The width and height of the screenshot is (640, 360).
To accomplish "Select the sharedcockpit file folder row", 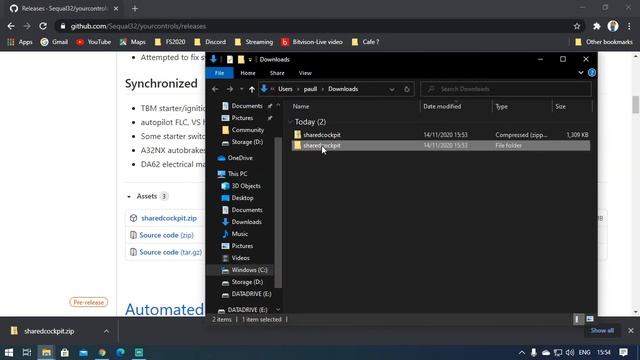I will (x=441, y=145).
